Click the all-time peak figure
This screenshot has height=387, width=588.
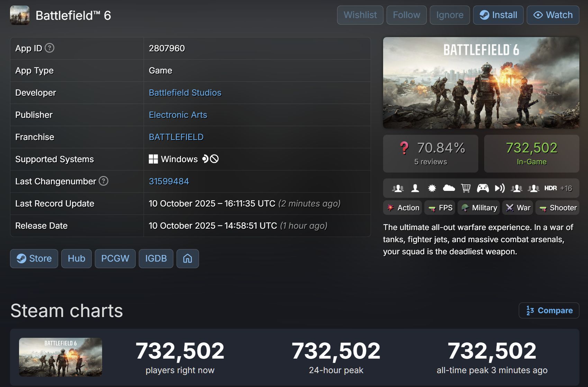(492, 351)
